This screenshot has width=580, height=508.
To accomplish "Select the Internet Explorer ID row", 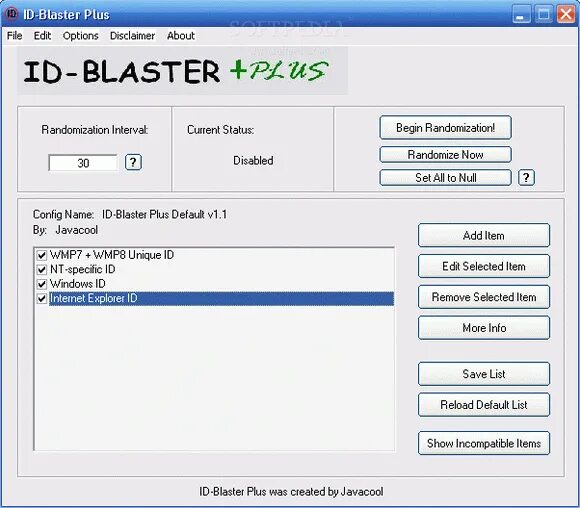I will pos(221,299).
